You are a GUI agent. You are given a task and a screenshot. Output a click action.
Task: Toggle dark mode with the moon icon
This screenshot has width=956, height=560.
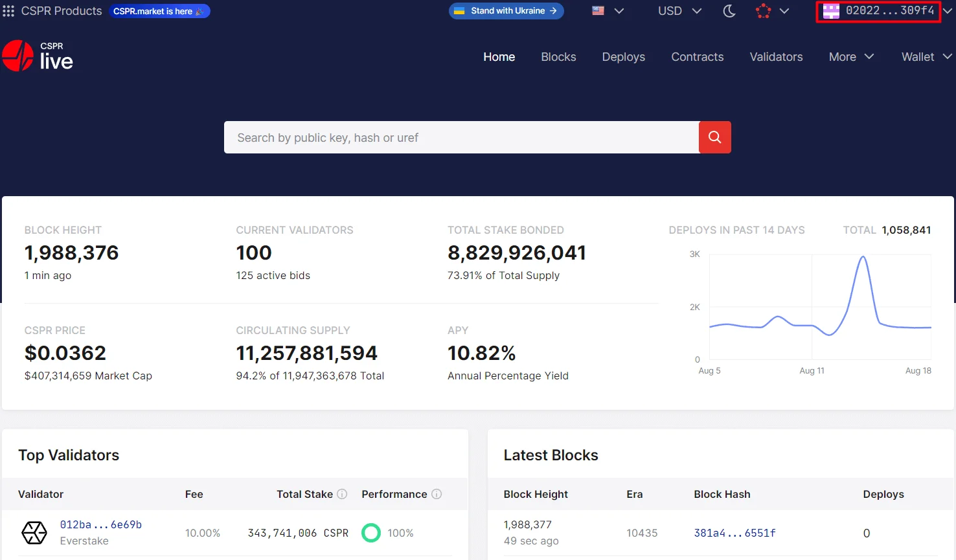point(729,11)
